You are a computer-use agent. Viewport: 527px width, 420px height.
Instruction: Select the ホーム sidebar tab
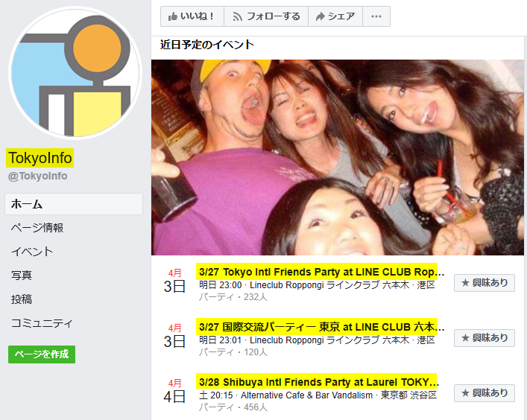pos(74,204)
